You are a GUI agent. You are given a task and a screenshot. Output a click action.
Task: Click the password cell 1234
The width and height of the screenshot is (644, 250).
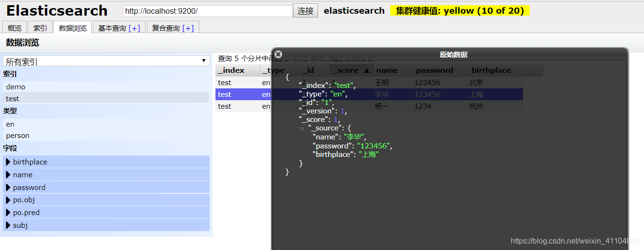point(423,106)
